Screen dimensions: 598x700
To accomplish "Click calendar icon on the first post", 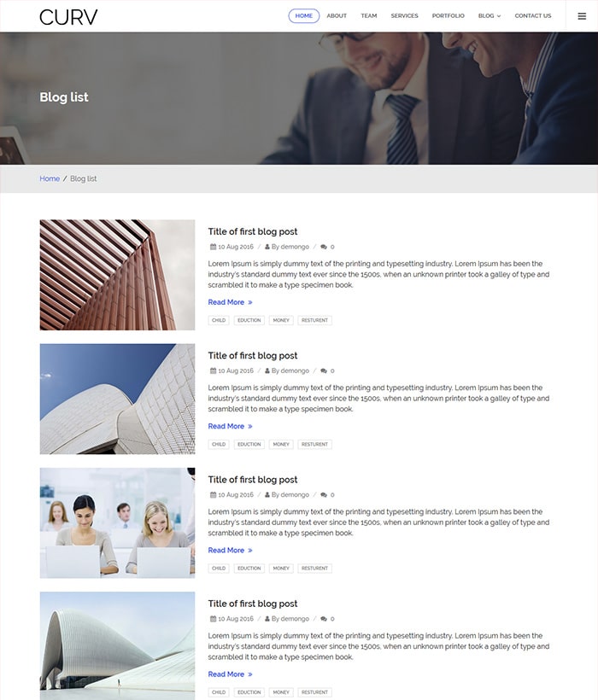I will 213,247.
